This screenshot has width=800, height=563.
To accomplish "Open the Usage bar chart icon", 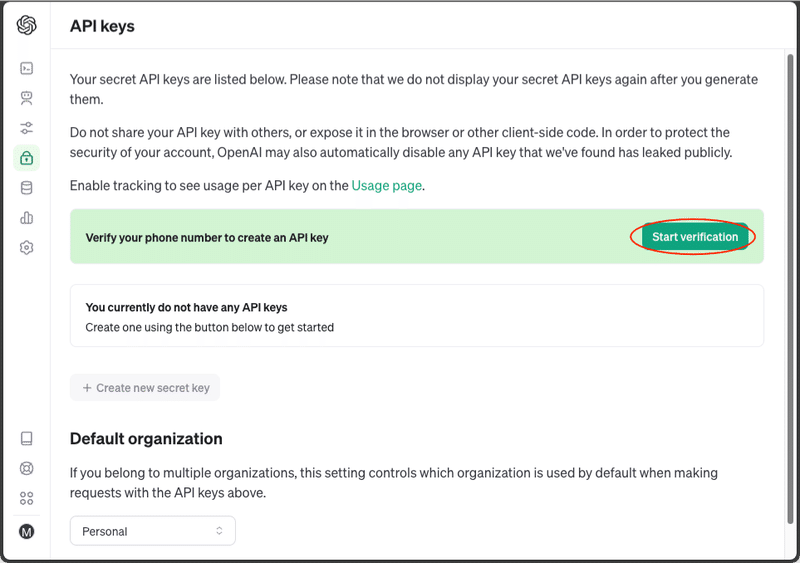I will pos(27,218).
